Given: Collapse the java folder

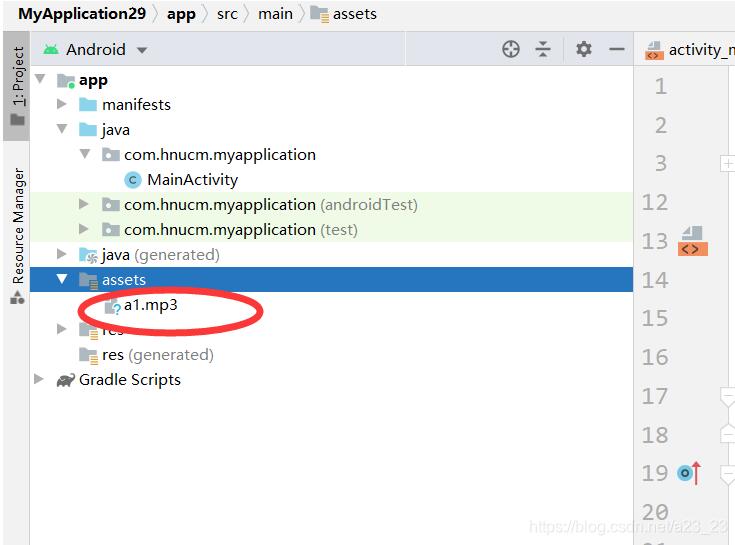Looking at the screenshot, I should (62, 128).
